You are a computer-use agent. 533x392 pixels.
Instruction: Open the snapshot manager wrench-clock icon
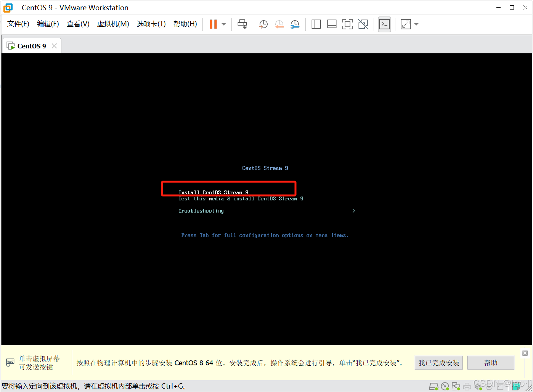tap(295, 24)
